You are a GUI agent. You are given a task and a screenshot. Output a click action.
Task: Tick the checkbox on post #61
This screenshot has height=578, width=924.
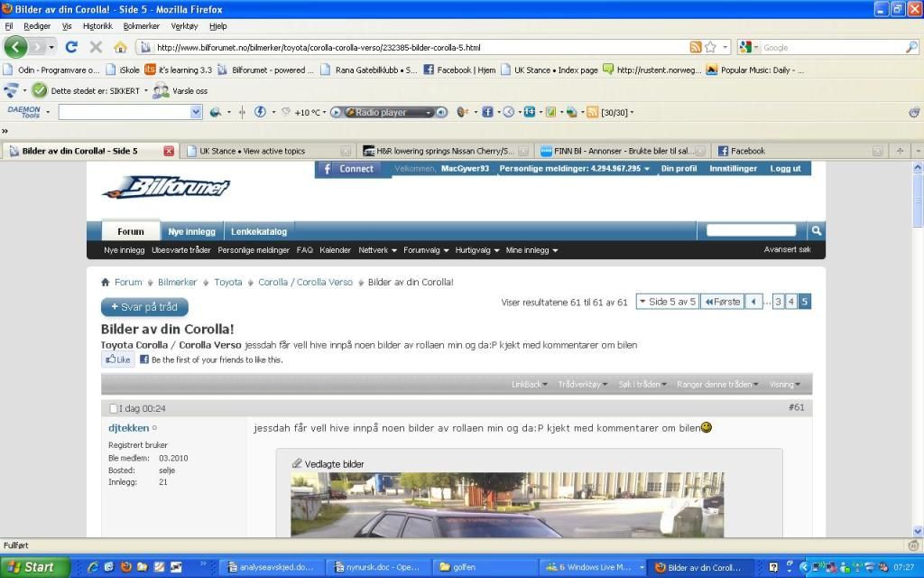[x=114, y=408]
